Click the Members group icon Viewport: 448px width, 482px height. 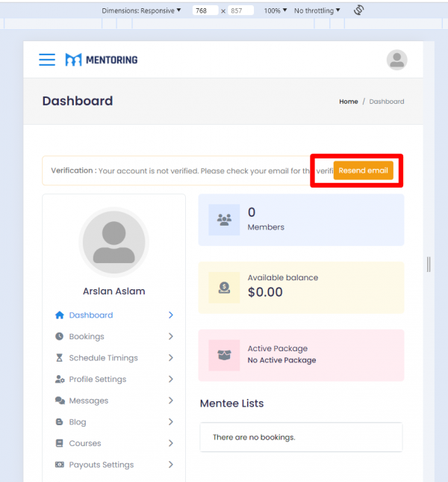click(x=224, y=220)
